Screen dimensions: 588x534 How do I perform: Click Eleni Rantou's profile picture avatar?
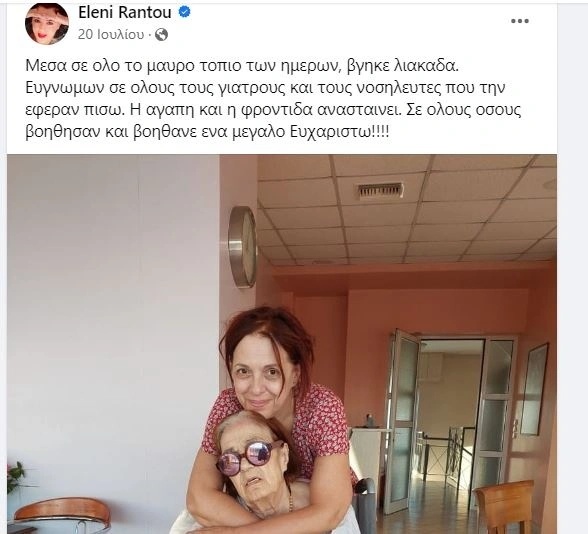point(47,23)
